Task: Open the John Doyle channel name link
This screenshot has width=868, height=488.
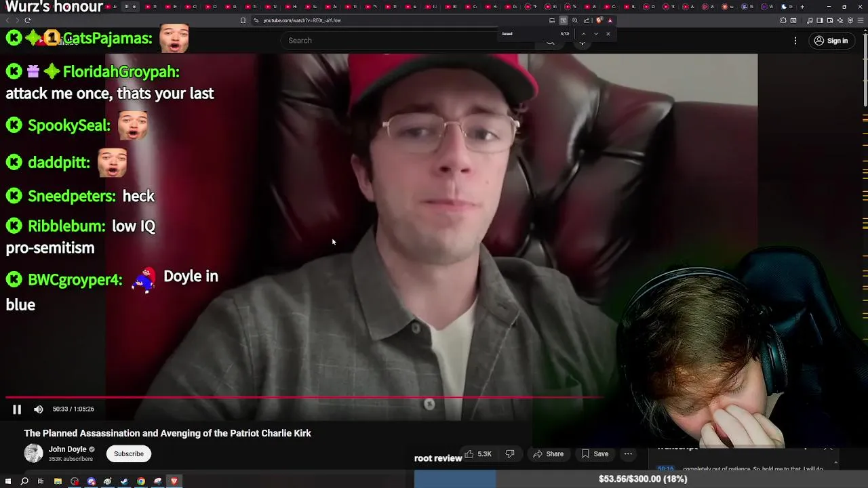Action: tap(67, 449)
